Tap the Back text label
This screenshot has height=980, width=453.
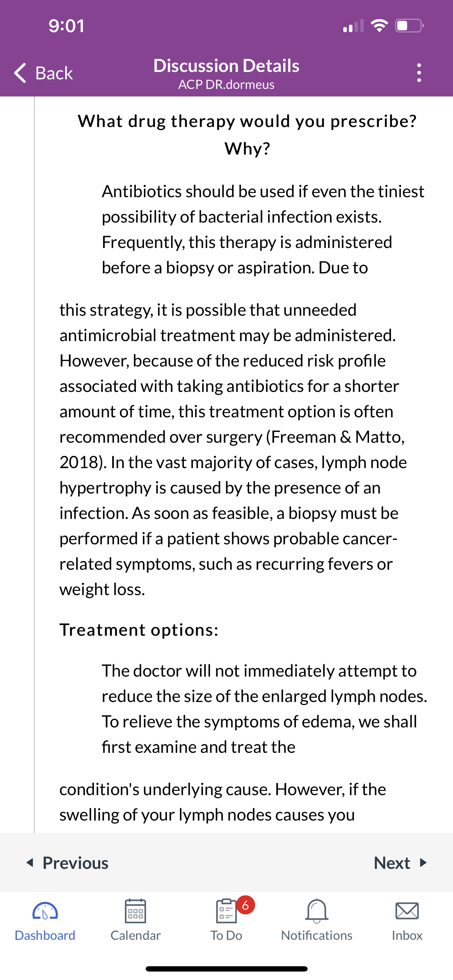click(x=54, y=73)
